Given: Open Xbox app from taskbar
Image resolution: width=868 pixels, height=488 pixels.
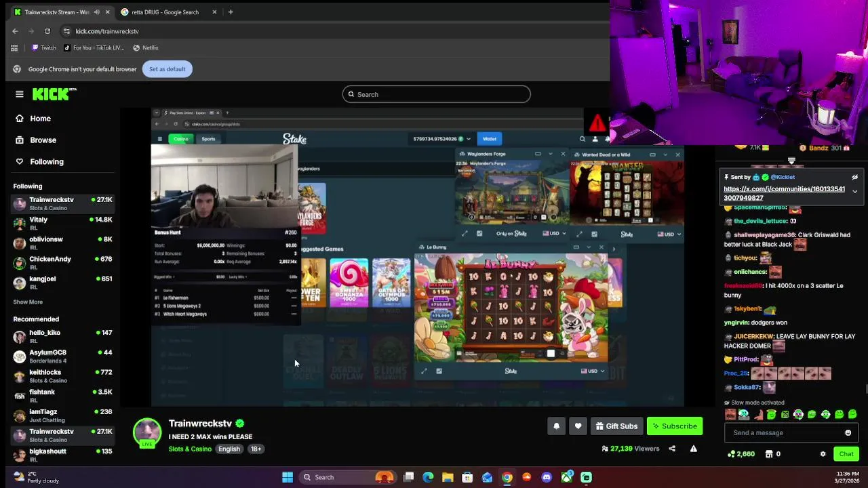Looking at the screenshot, I should [566, 477].
